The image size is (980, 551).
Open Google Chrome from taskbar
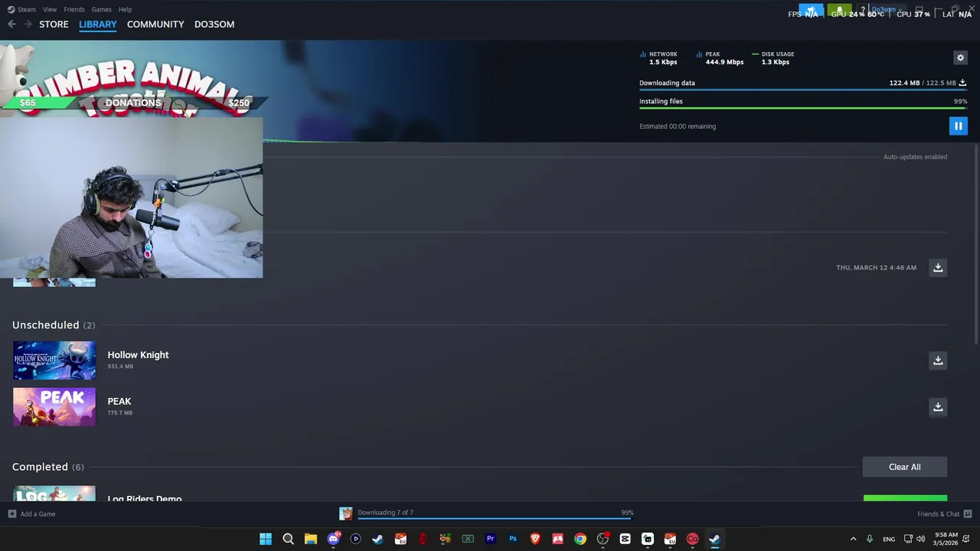(580, 539)
